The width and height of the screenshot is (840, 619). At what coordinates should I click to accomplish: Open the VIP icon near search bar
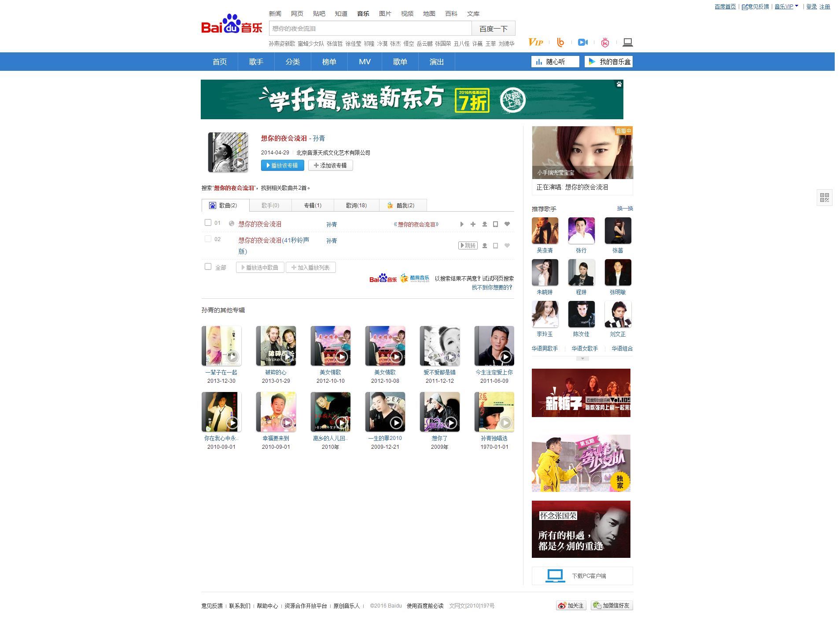click(535, 42)
